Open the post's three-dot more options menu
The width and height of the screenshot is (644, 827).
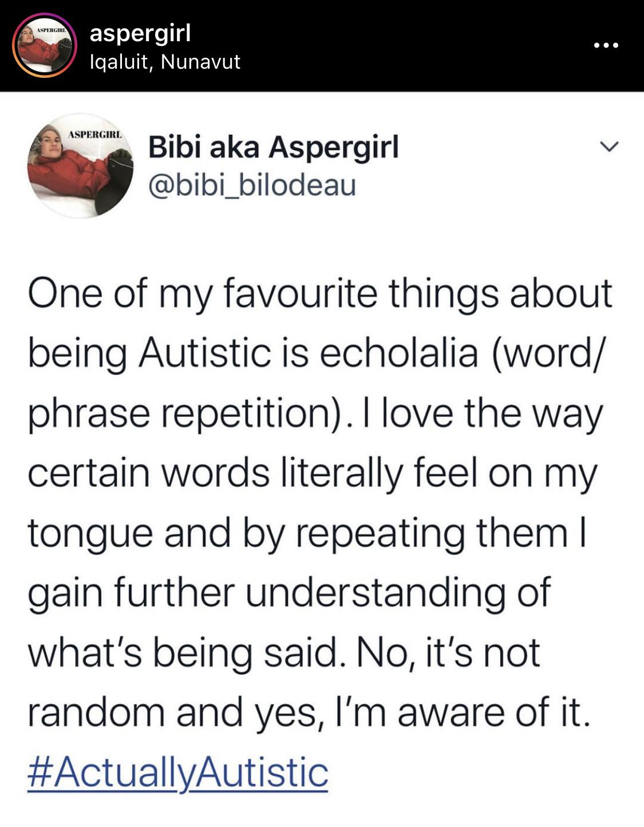(x=606, y=45)
